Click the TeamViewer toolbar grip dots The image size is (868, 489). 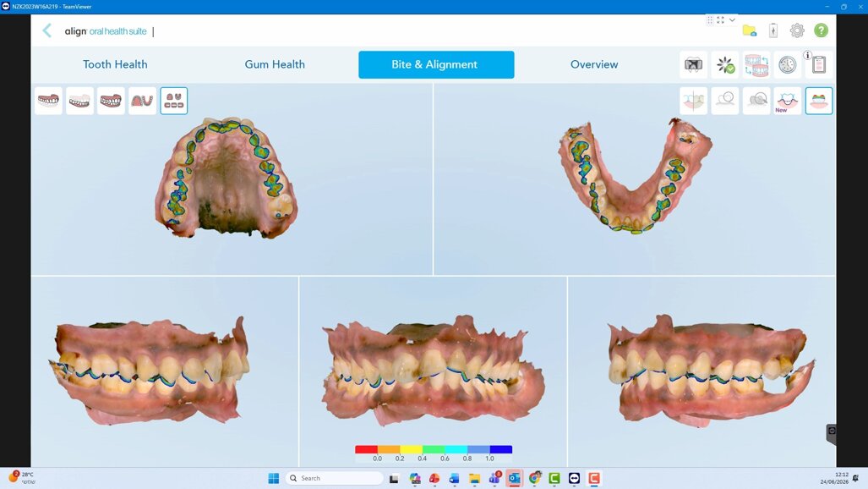(710, 20)
